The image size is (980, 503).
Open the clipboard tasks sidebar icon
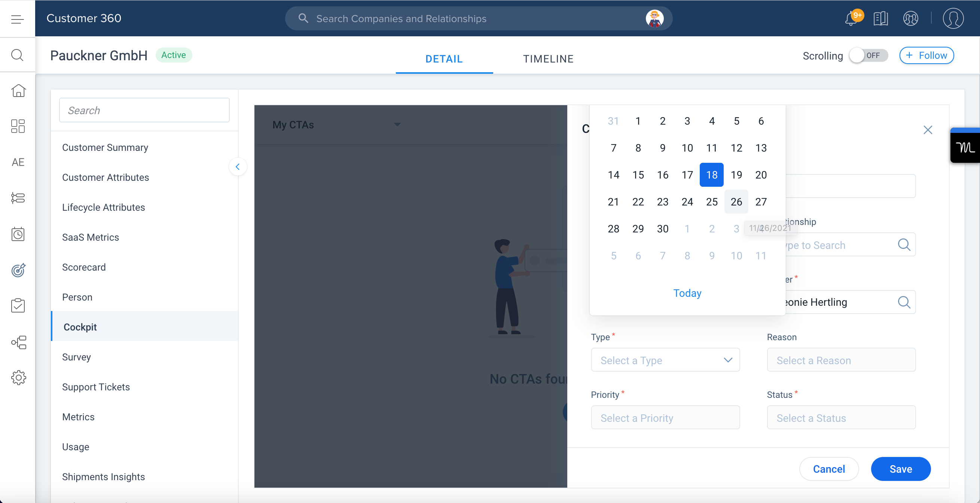[18, 305]
